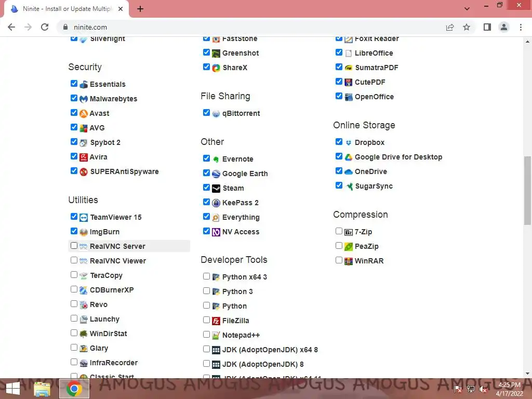Click the Dropbox icon
This screenshot has height=399, width=532.
click(x=349, y=142)
